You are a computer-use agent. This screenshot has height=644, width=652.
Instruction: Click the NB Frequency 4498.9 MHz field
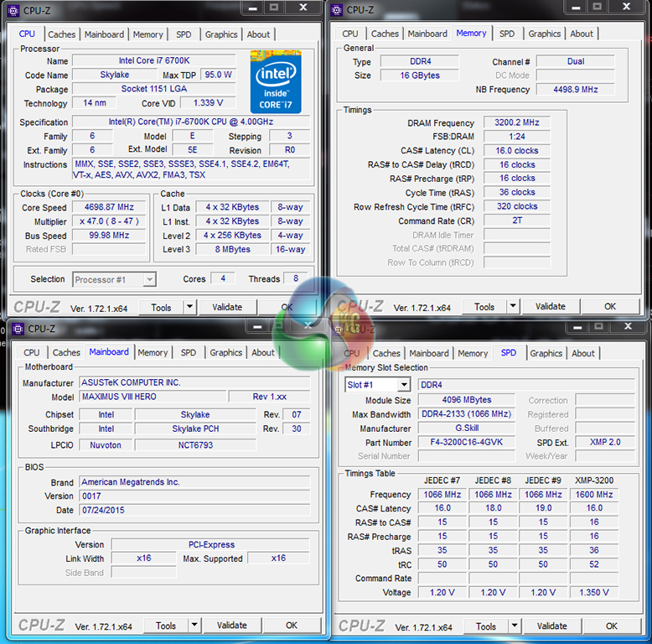pyautogui.click(x=576, y=89)
